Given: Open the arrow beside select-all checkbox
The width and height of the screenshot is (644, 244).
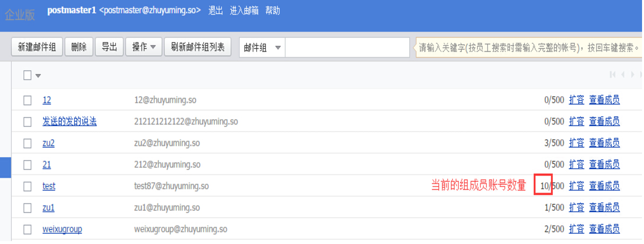Looking at the screenshot, I should tap(38, 76).
